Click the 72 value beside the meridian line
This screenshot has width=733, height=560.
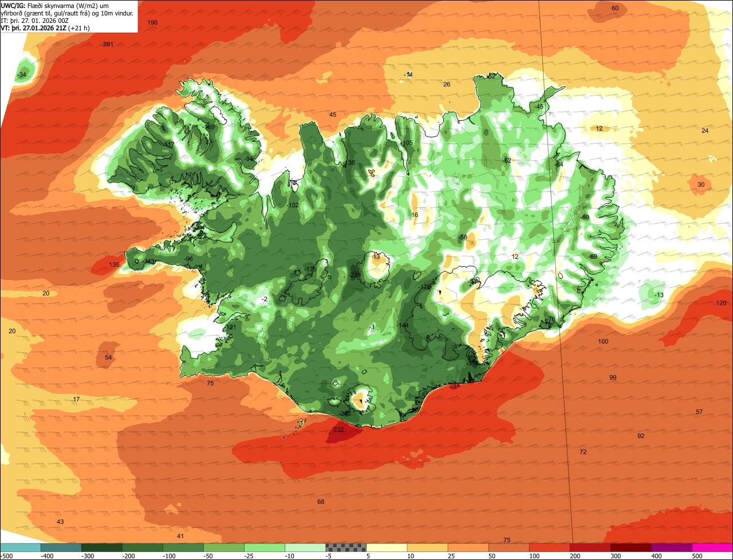583,452
